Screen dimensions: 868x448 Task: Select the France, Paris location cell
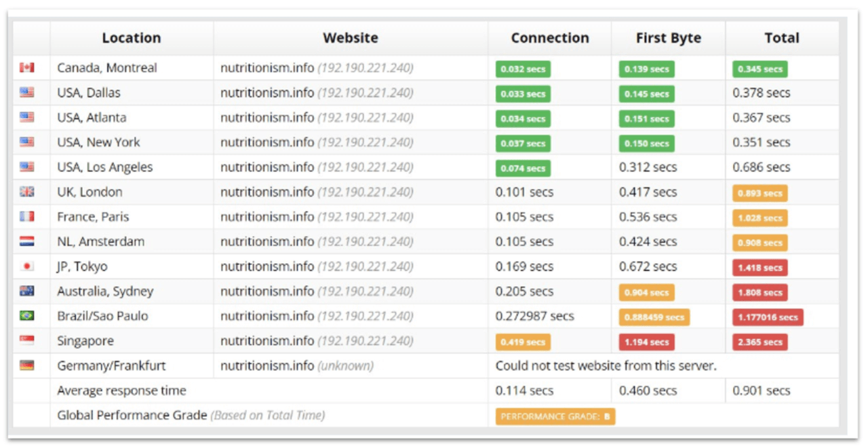click(132, 217)
